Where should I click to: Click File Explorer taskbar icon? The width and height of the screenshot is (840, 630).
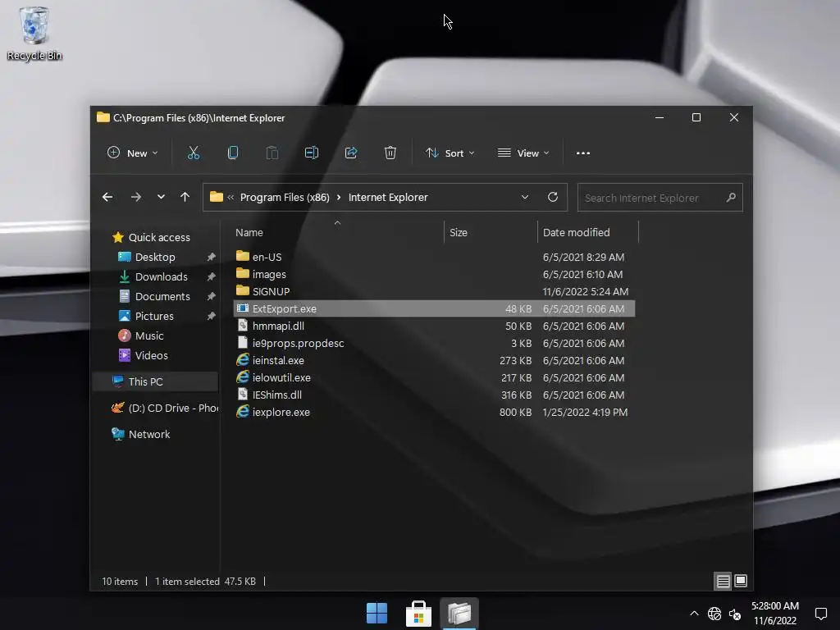459,614
